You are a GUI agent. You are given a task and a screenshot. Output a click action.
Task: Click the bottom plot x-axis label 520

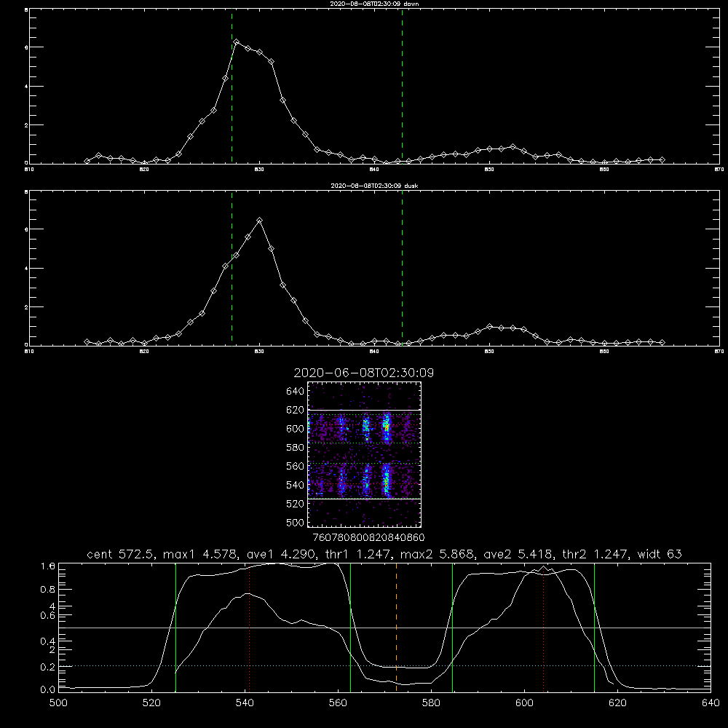pos(152,703)
